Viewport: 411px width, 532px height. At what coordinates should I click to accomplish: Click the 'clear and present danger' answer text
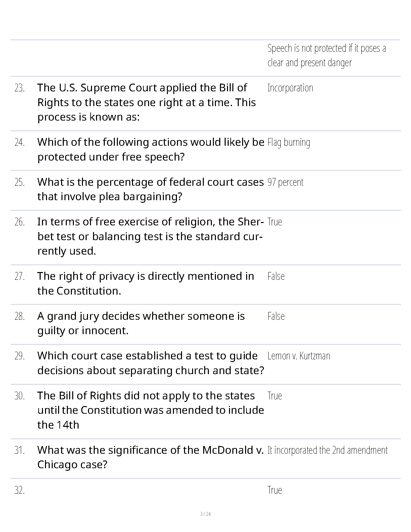[310, 63]
